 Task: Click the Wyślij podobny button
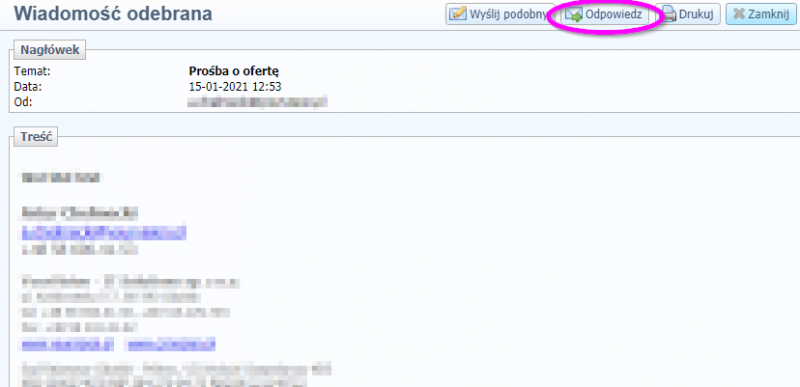(500, 14)
